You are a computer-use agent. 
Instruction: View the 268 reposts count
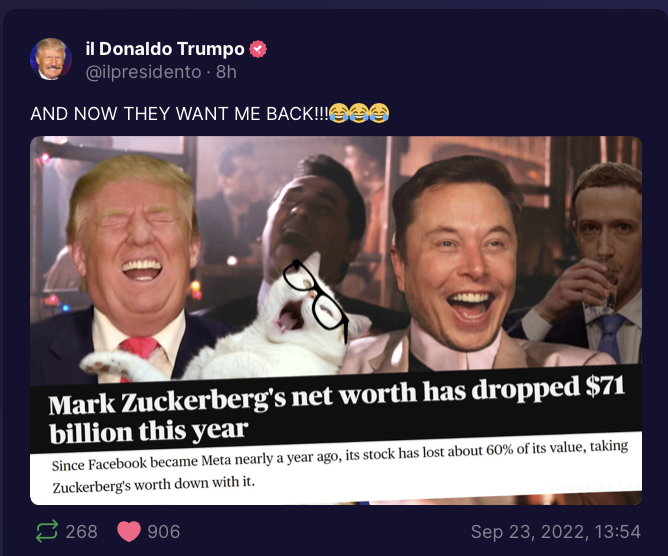[81, 532]
